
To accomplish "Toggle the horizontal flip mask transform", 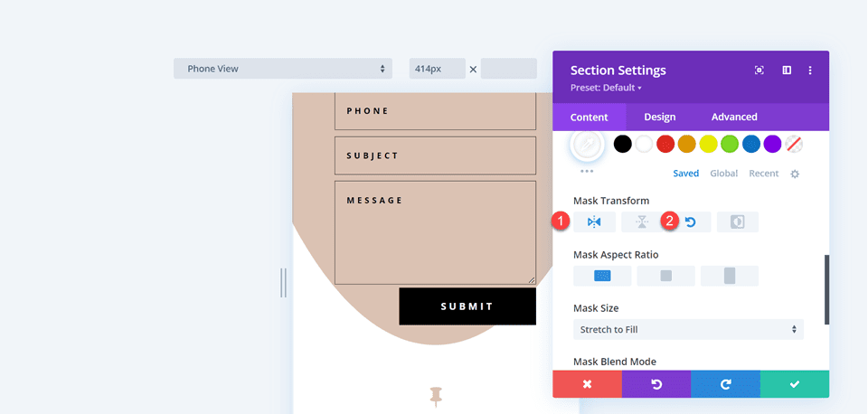I will click(x=594, y=222).
